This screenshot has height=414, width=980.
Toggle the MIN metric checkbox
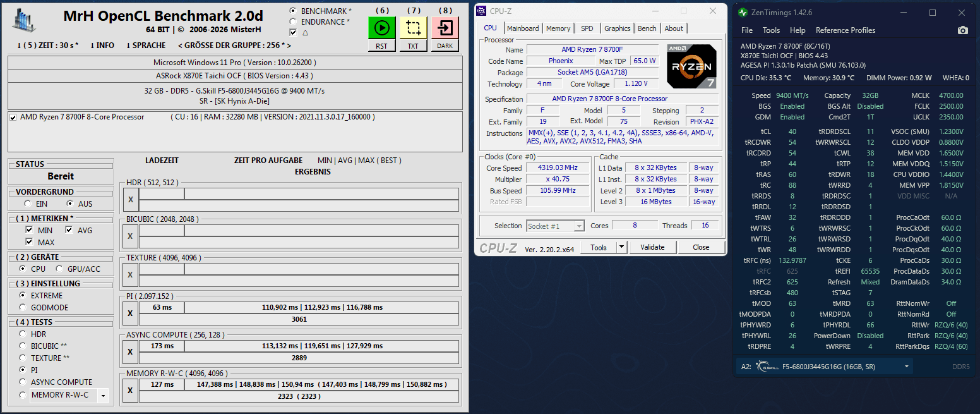[29, 230]
